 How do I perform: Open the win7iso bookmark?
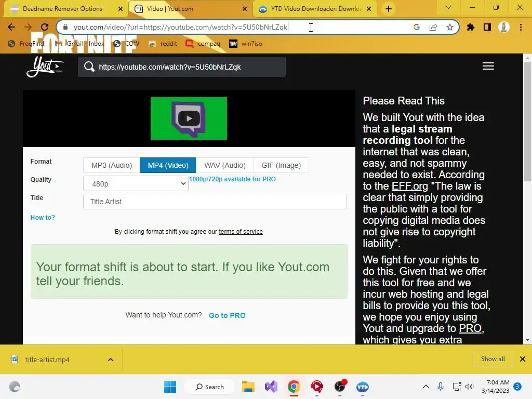point(246,44)
